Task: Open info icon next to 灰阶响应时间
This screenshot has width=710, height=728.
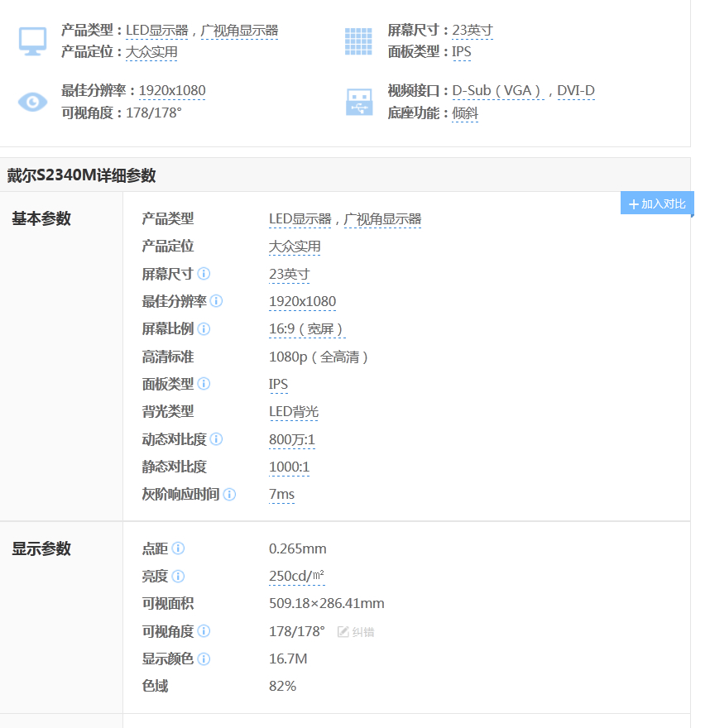Action: [229, 494]
